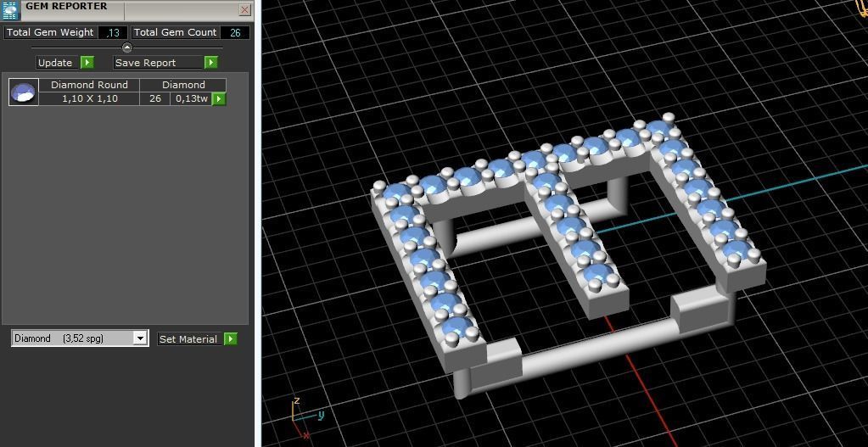Viewport: 868px width, 447px height.
Task: Click the Set Material button label
Action: tap(188, 339)
